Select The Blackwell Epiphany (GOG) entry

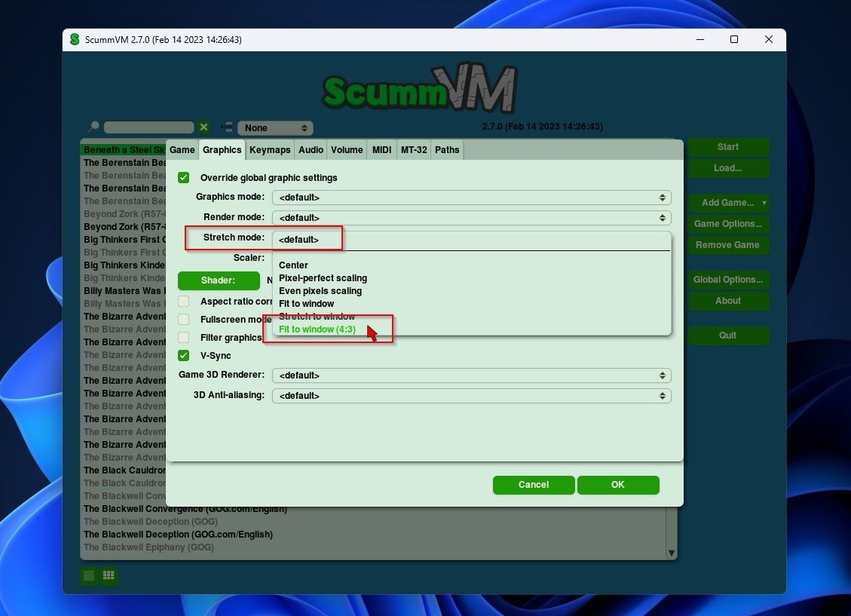tap(148, 547)
